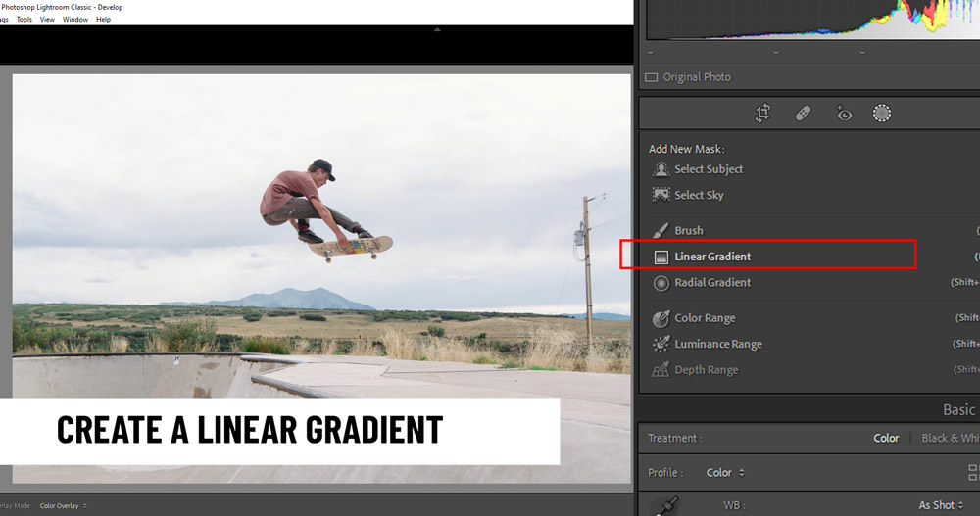The height and width of the screenshot is (516, 980).
Task: Choose the Select Subject mask option
Action: [x=709, y=169]
